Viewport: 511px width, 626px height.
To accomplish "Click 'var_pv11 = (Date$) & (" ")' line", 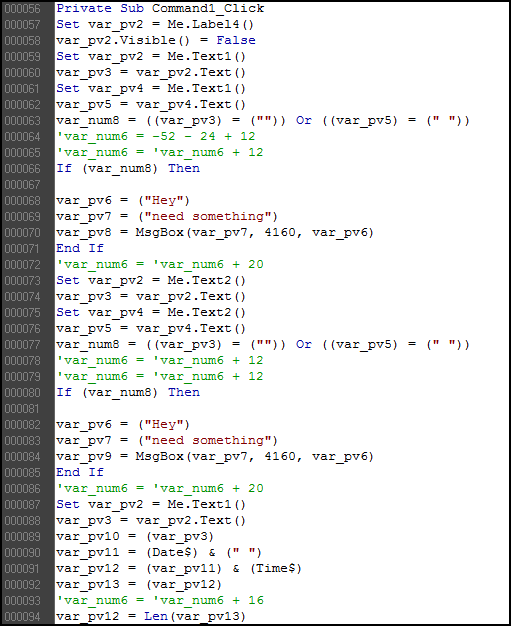I will (x=159, y=553).
